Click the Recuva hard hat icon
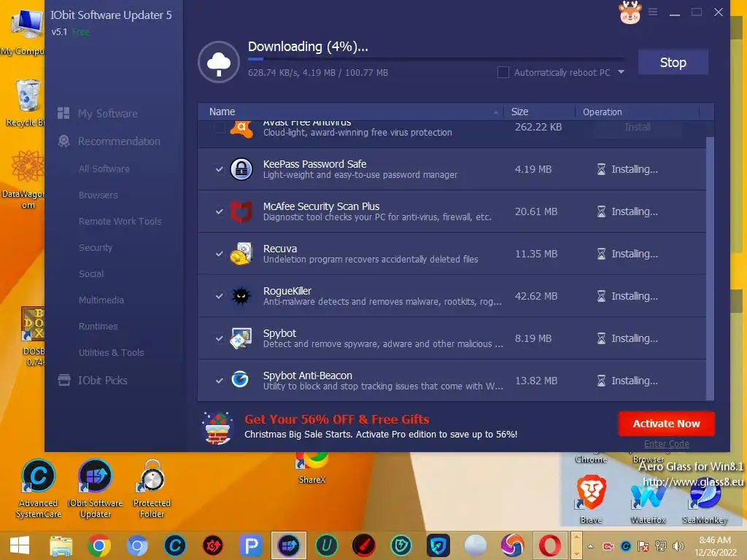Viewport: 747px width, 560px height. tap(241, 254)
